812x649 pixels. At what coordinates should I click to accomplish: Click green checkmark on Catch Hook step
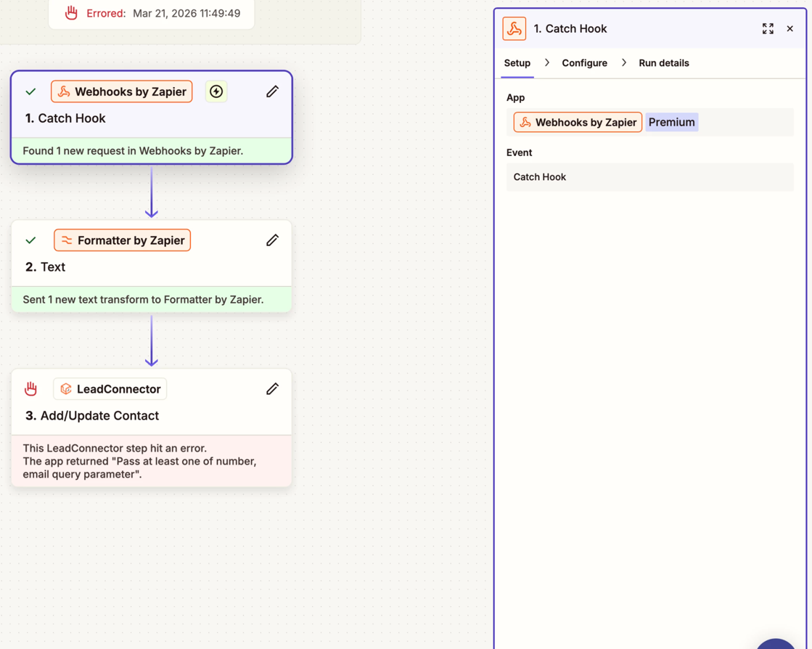click(x=30, y=92)
